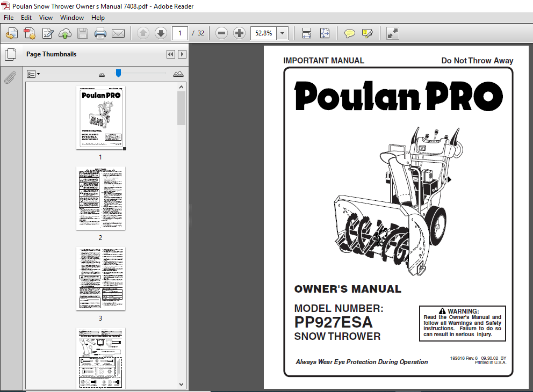Reduce thumbnail size with small mountain icon
Viewport: 533px width, 392px height.
[x=102, y=75]
